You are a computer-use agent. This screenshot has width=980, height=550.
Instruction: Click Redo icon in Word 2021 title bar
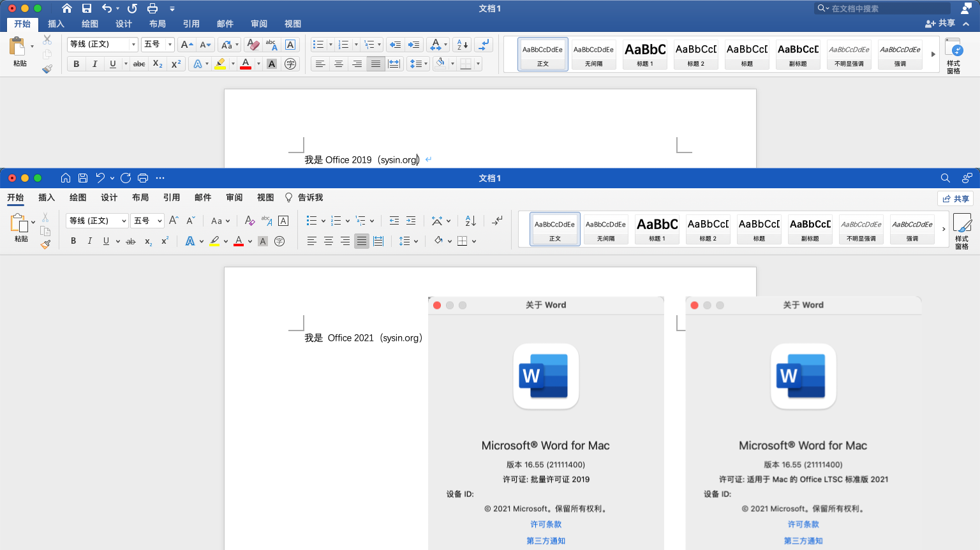pyautogui.click(x=126, y=178)
